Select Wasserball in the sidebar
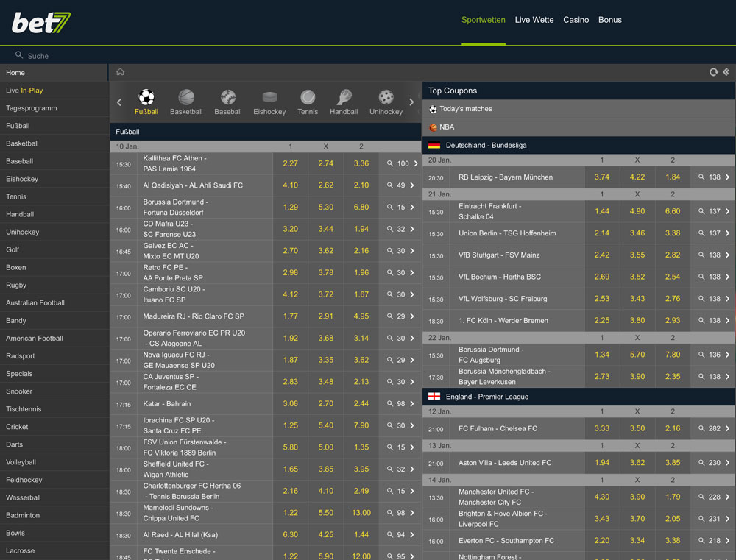Image resolution: width=736 pixels, height=560 pixels. coord(54,497)
